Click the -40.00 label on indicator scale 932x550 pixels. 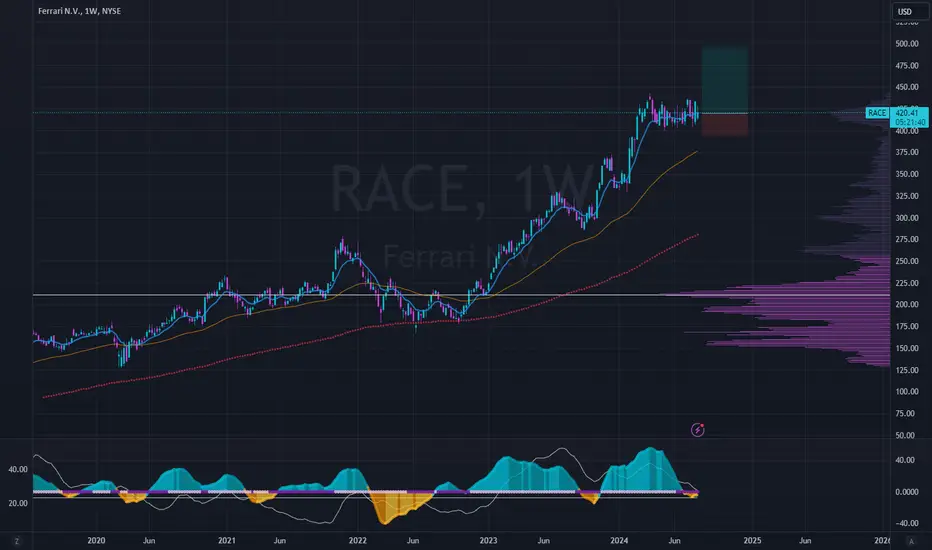point(906,523)
